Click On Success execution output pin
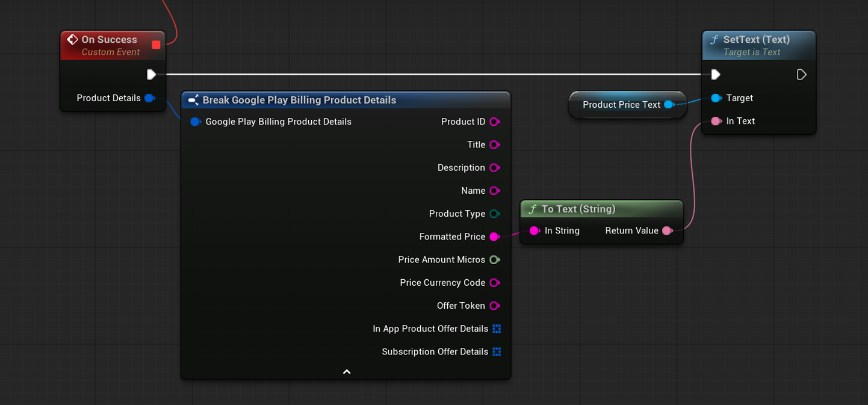 pos(151,75)
